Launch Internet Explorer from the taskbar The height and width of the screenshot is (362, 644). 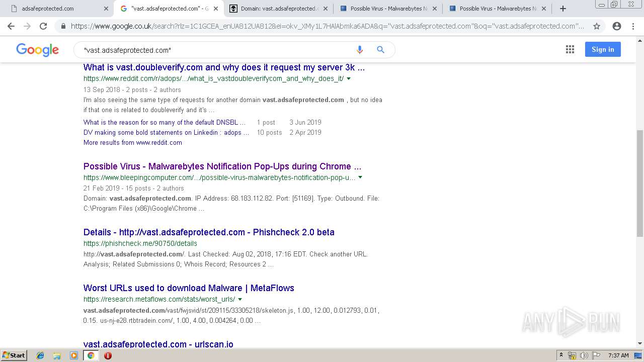[x=40, y=355]
